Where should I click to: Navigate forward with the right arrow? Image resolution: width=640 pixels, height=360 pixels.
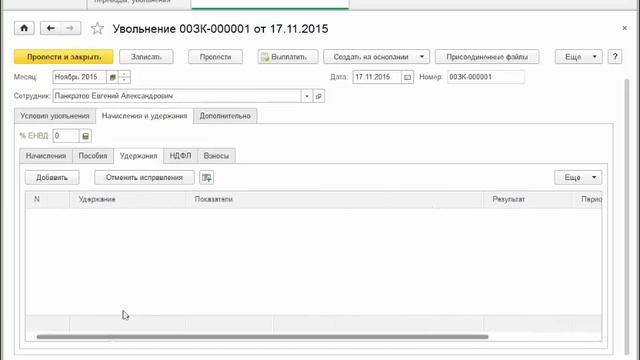(70, 28)
